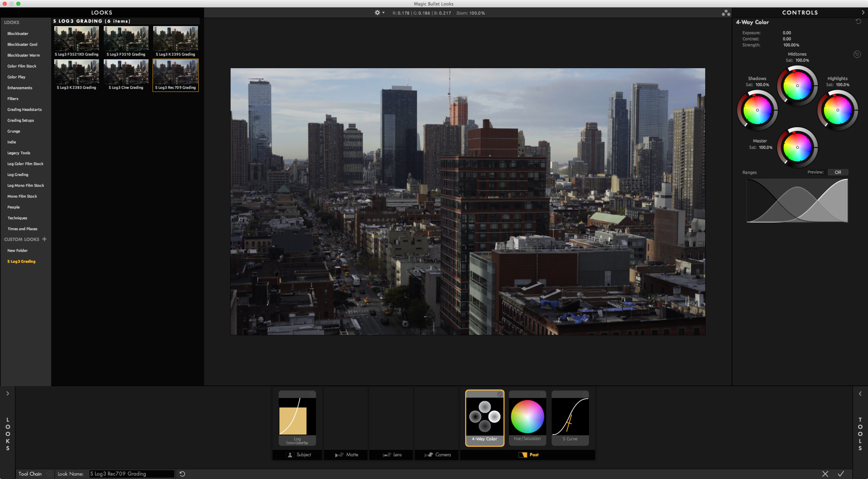This screenshot has height=479, width=868.
Task: Disable the Log Custom ColorSp tool
Action: pyautogui.click(x=312, y=394)
